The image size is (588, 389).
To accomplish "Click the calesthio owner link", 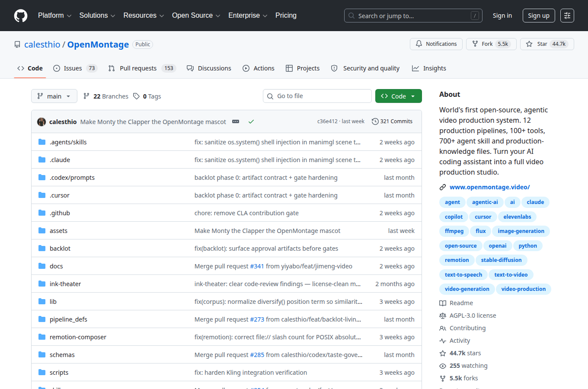I will (x=42, y=45).
